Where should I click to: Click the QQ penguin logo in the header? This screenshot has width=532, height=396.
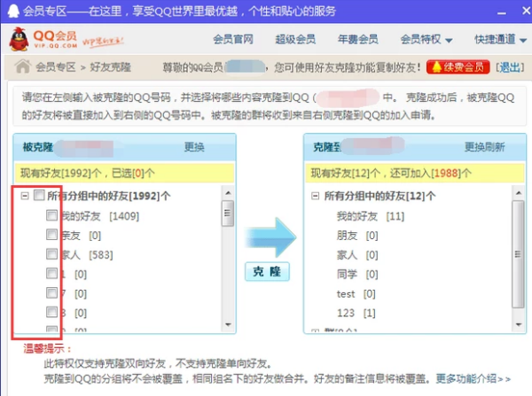19,39
